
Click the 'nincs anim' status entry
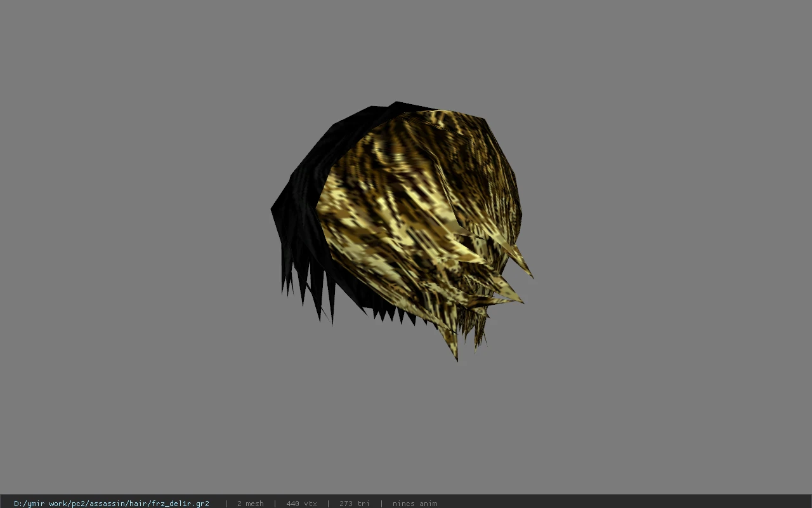[x=415, y=504]
